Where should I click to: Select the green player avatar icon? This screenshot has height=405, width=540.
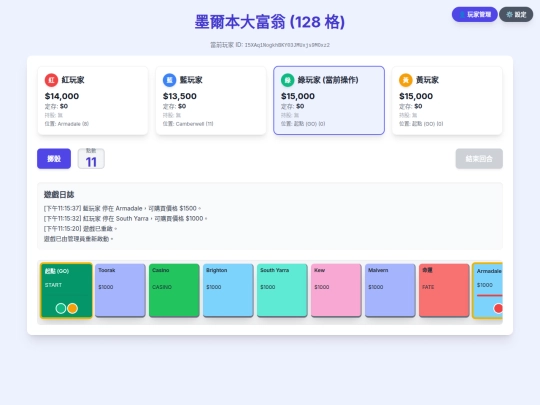pos(288,80)
